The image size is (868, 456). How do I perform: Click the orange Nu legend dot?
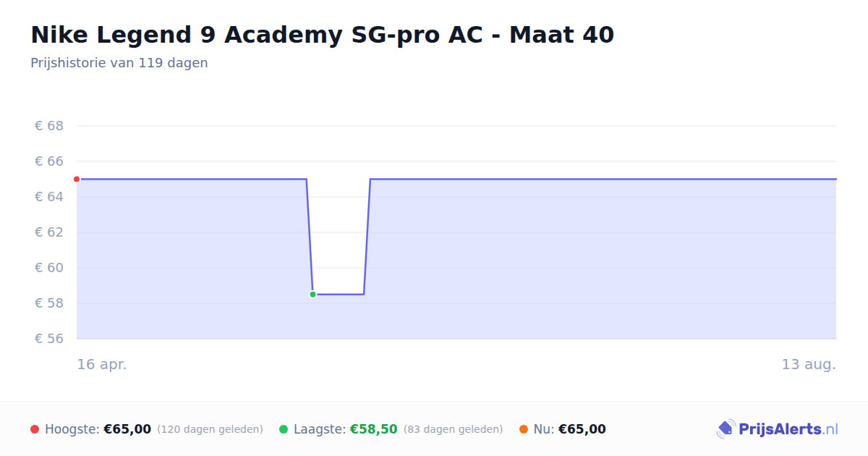524,429
